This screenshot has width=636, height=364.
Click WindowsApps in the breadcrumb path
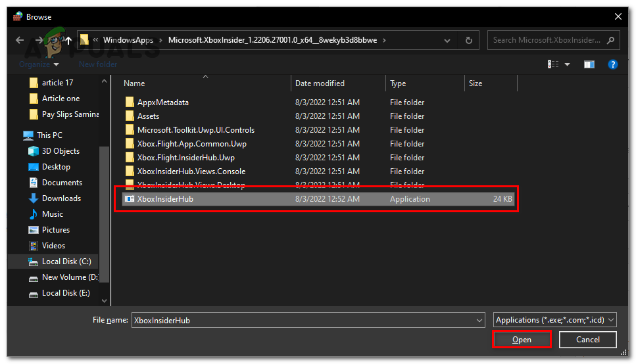pyautogui.click(x=128, y=40)
